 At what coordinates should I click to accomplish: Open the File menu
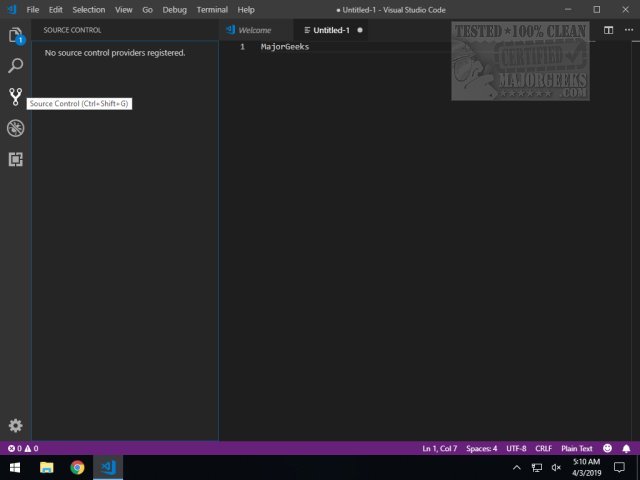(x=33, y=10)
